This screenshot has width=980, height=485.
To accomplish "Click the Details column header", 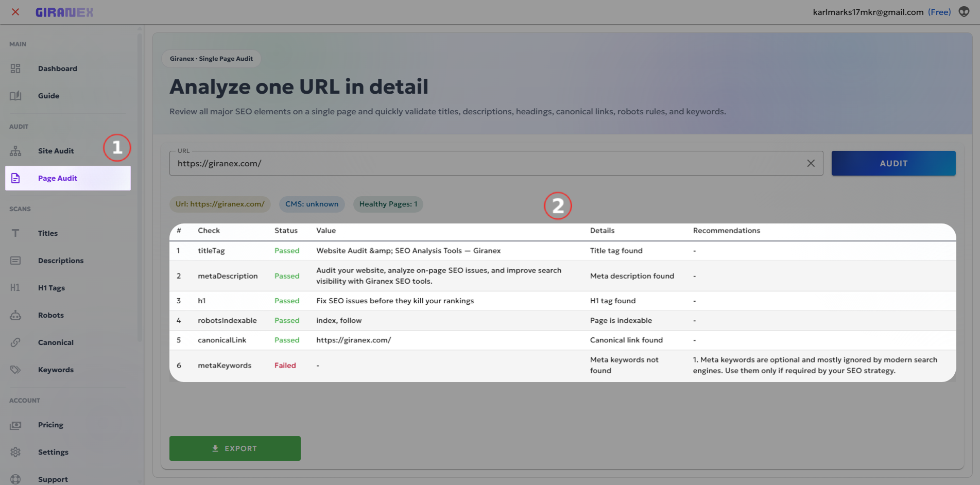I will tap(602, 231).
